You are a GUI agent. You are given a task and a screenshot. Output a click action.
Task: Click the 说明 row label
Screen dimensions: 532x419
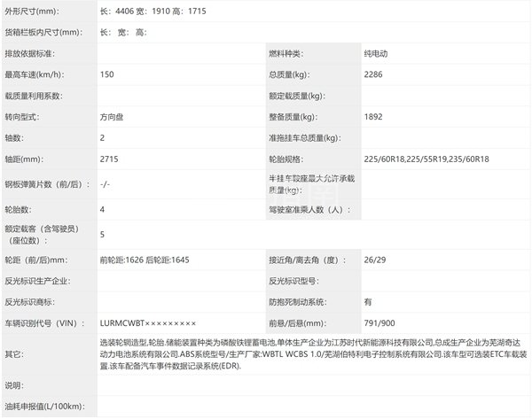coord(13,386)
